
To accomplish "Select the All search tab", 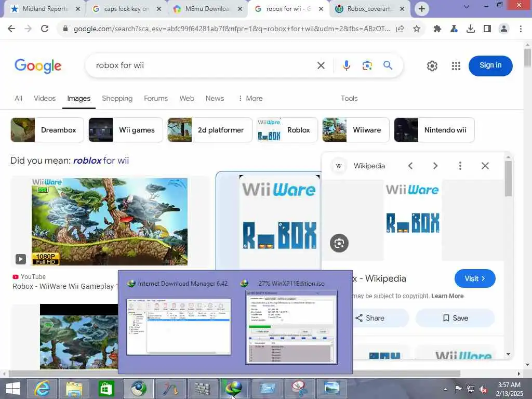I will click(x=18, y=98).
